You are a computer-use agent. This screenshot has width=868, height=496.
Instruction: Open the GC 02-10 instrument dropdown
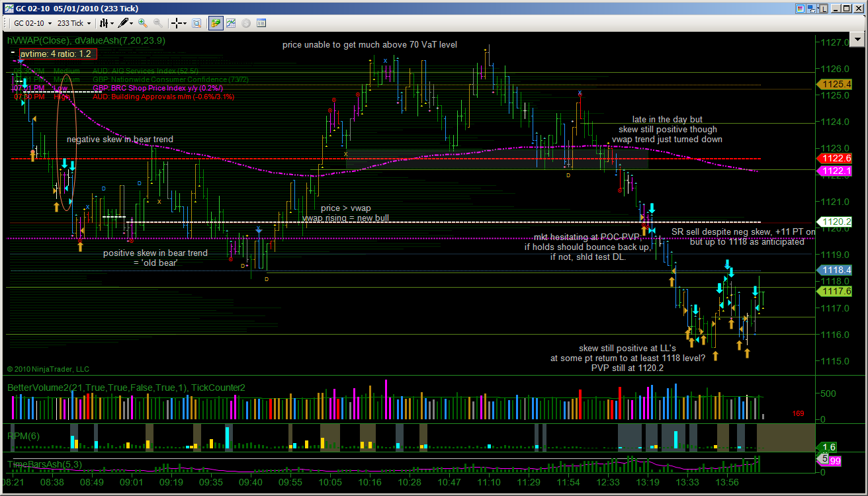[33, 22]
